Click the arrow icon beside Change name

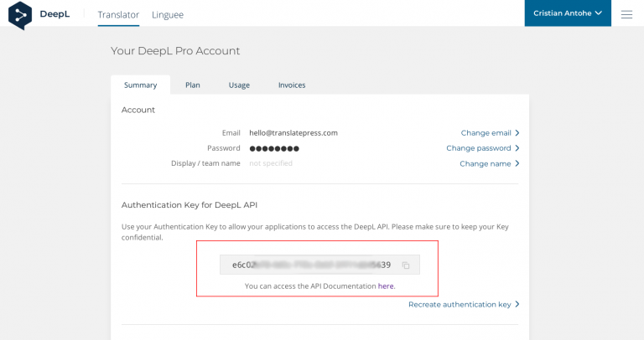[x=517, y=164]
